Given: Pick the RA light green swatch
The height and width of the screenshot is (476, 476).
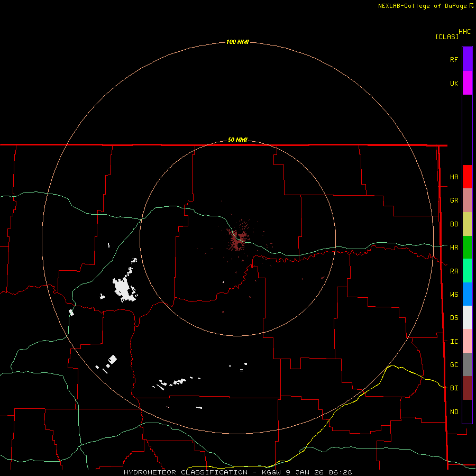Looking at the screenshot, I should click(x=467, y=271).
